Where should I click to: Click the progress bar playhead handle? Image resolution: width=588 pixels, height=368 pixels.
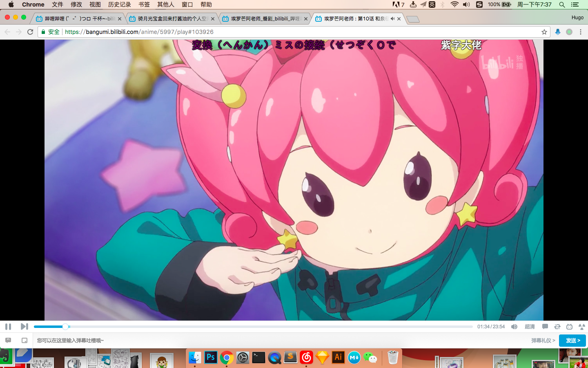click(65, 327)
